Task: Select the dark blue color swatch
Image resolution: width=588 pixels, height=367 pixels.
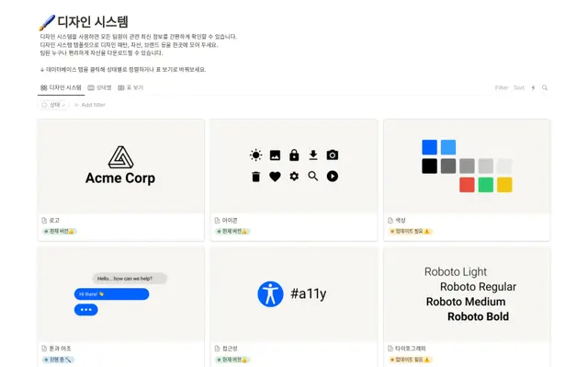Action: click(429, 147)
